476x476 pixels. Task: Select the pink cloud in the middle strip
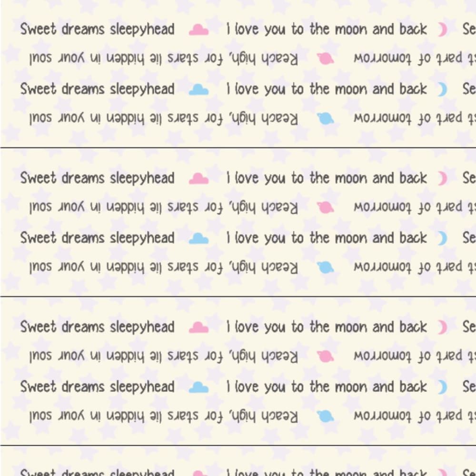(198, 179)
